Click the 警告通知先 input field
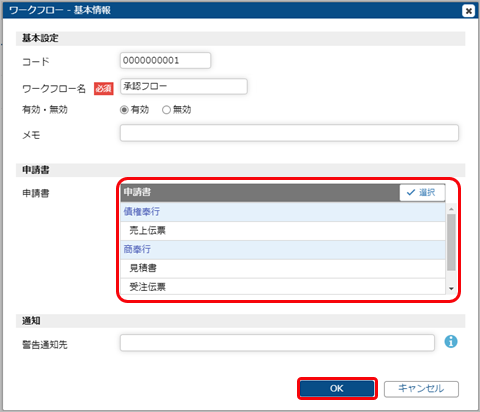 (x=277, y=343)
